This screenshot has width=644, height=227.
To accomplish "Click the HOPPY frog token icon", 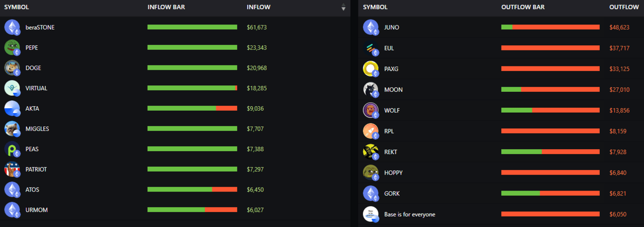I will tap(371, 173).
